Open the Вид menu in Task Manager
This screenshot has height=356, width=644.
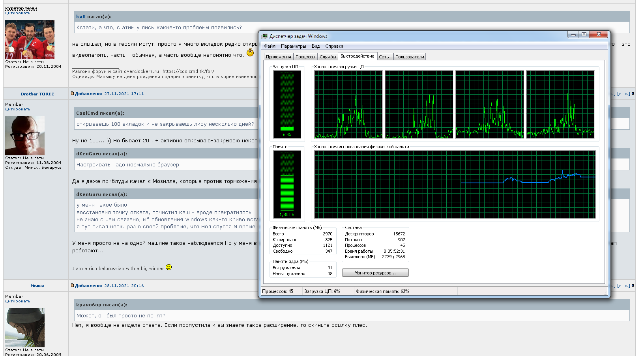316,46
